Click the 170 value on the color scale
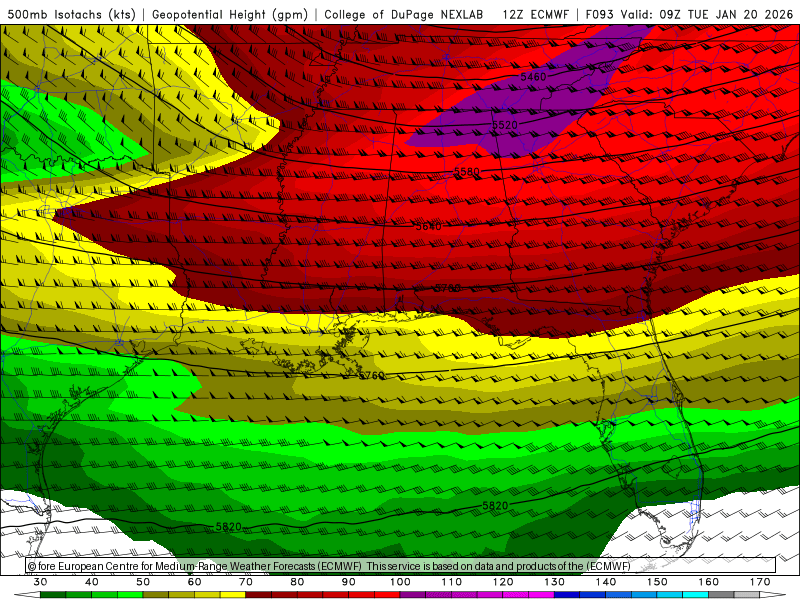 (x=760, y=582)
